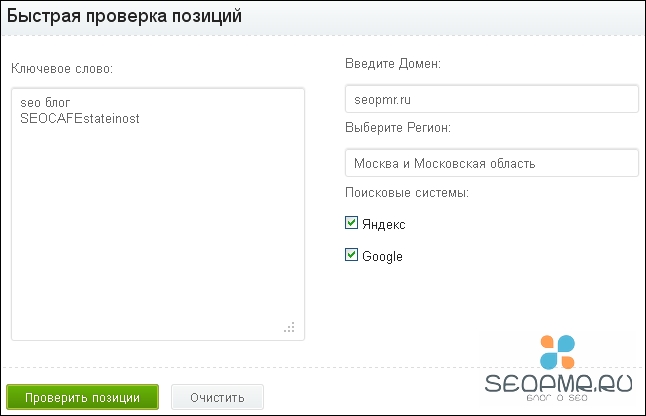This screenshot has width=646, height=416.
Task: Toggle the Яндекс checkbox
Action: tap(351, 224)
